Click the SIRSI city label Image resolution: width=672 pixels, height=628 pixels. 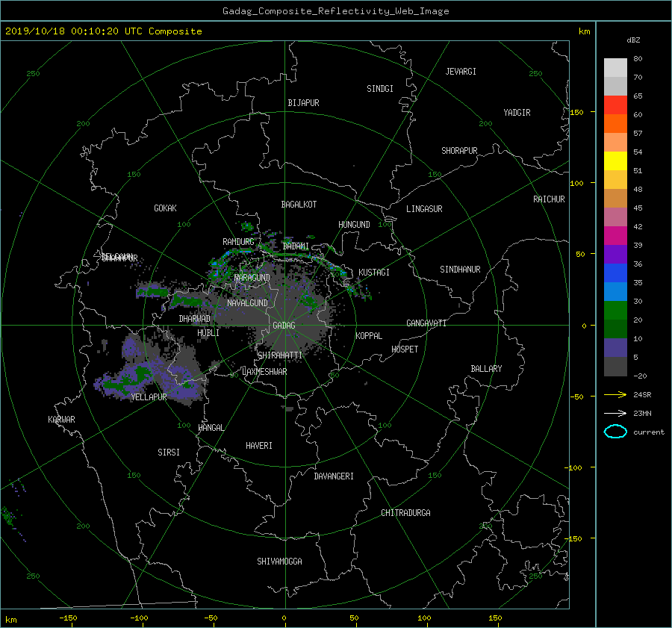coord(169,453)
